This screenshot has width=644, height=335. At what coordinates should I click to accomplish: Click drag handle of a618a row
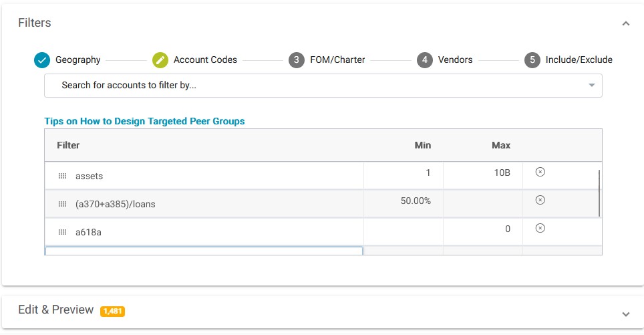point(62,232)
